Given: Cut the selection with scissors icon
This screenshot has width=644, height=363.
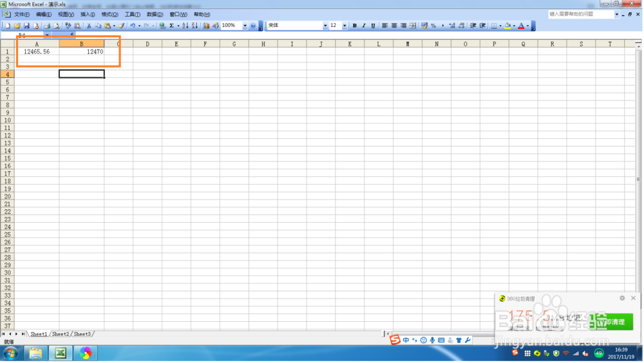Looking at the screenshot, I should point(89,26).
